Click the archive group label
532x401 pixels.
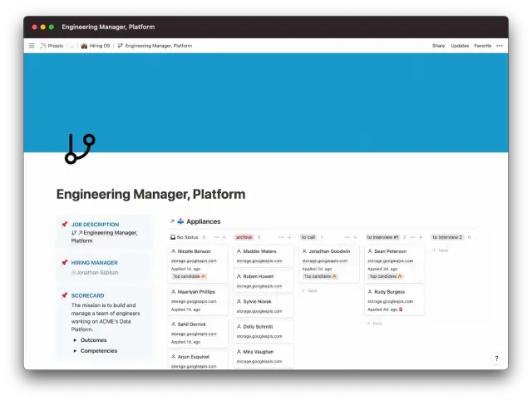pyautogui.click(x=244, y=237)
